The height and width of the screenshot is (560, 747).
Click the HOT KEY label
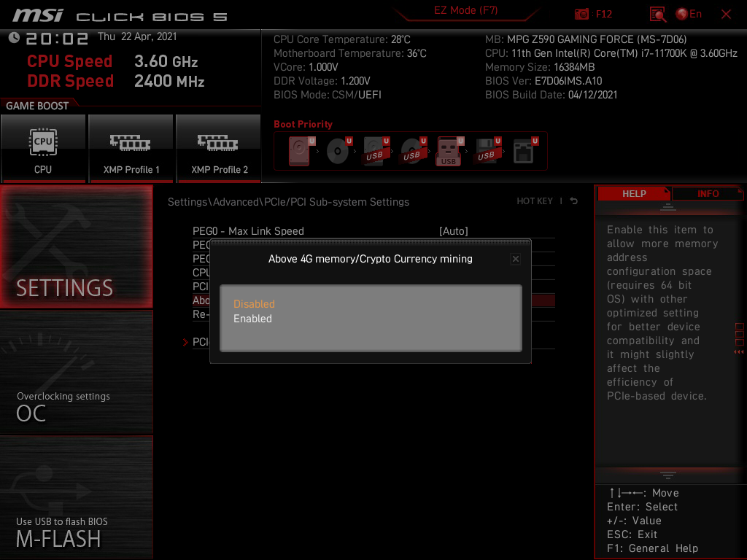535,201
